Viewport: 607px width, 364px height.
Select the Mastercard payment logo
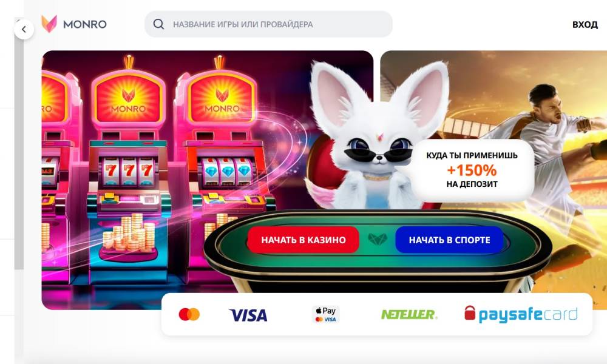pos(189,314)
